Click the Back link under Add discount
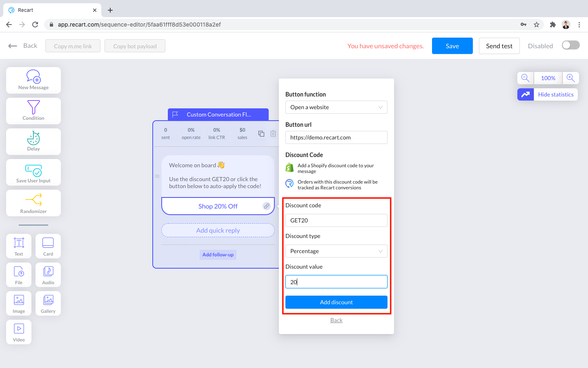Image resolution: width=588 pixels, height=368 pixels. 336,320
